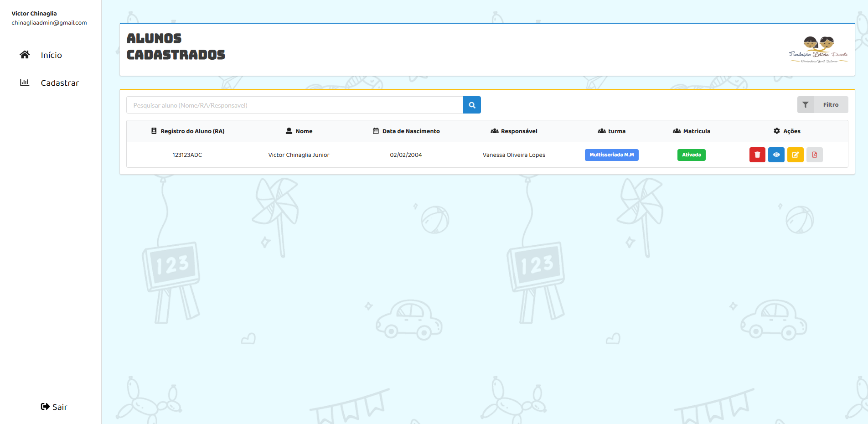
Task: Click the red trash delete icon
Action: [x=757, y=155]
